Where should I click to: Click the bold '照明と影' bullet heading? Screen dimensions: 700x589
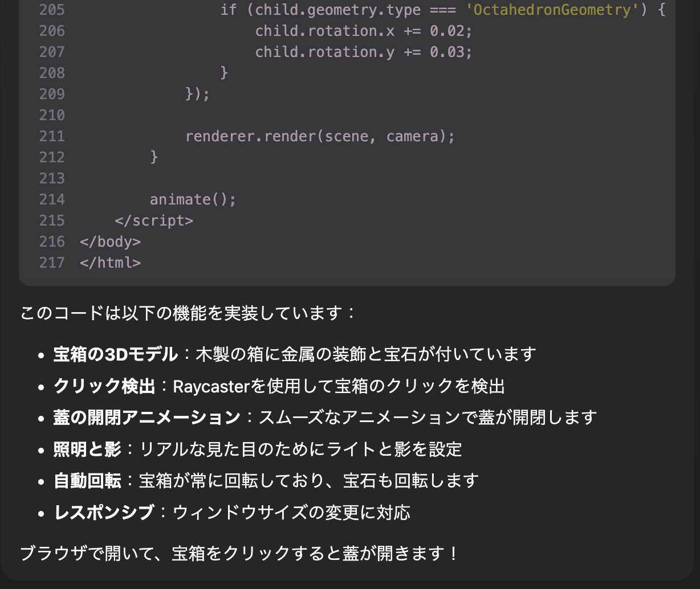(87, 449)
